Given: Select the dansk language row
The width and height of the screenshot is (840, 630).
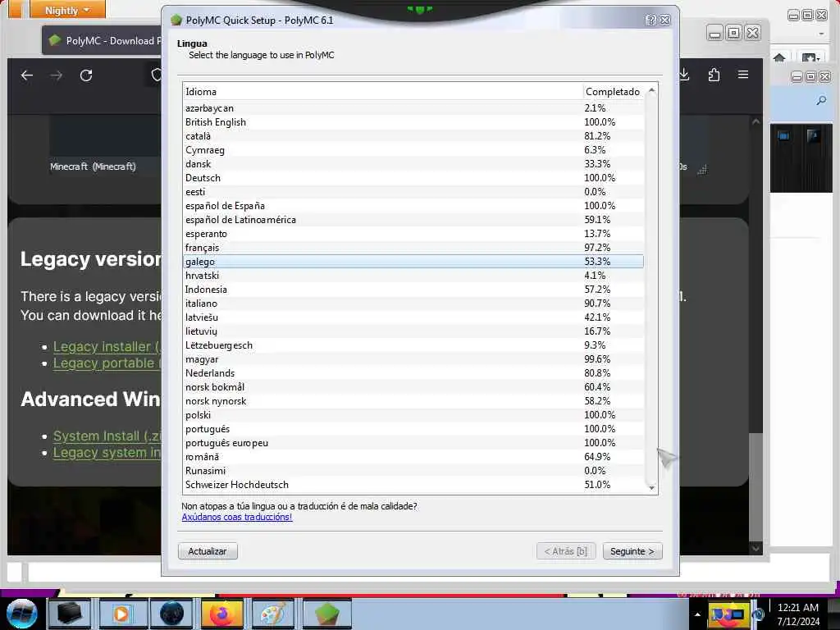Looking at the screenshot, I should pyautogui.click(x=413, y=164).
